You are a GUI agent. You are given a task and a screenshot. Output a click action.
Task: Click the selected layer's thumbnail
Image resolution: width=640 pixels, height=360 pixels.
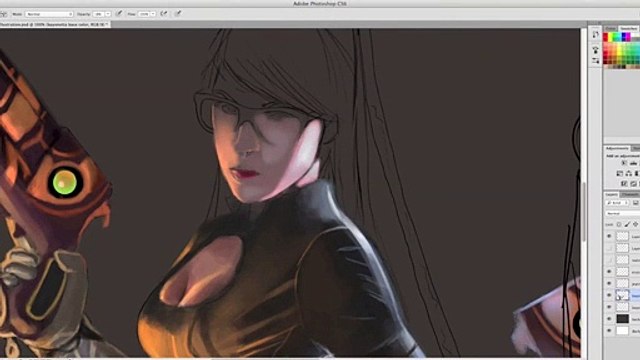click(x=622, y=295)
